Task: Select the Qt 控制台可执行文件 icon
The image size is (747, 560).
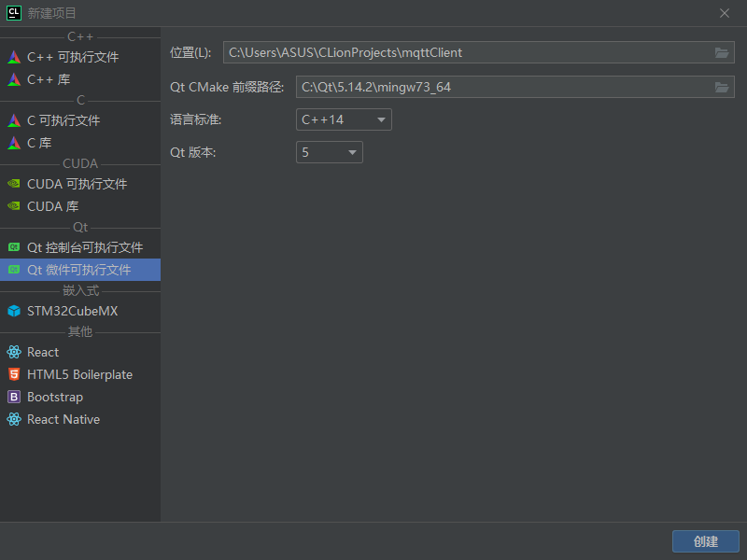Action: coord(14,247)
